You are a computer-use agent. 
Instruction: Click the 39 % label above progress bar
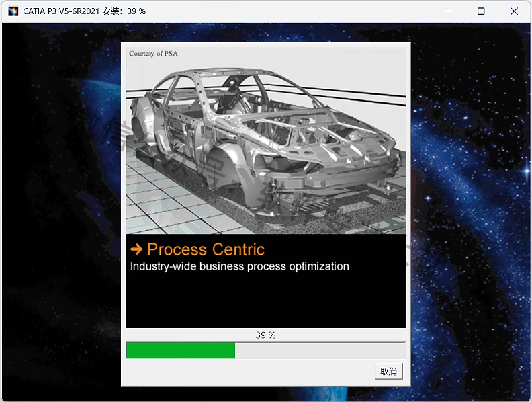265,335
